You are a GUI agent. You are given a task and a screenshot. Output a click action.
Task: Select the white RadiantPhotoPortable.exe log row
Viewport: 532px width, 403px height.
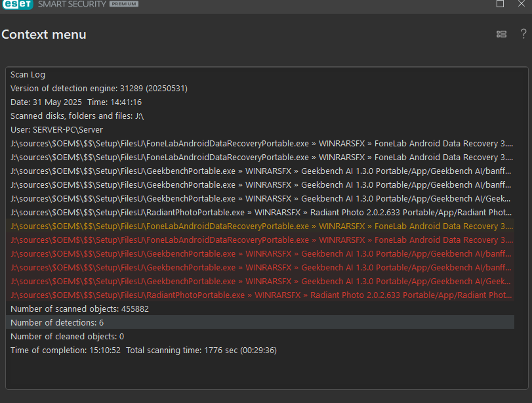(x=260, y=213)
